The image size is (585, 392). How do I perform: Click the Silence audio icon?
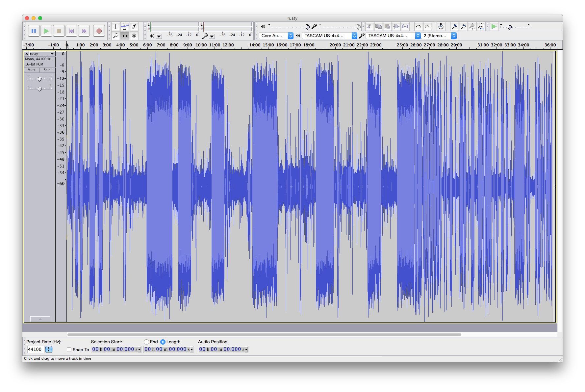(x=405, y=27)
